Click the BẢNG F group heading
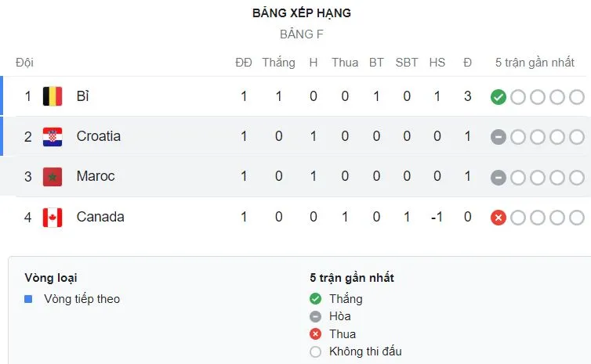The height and width of the screenshot is (364, 591). click(x=302, y=34)
